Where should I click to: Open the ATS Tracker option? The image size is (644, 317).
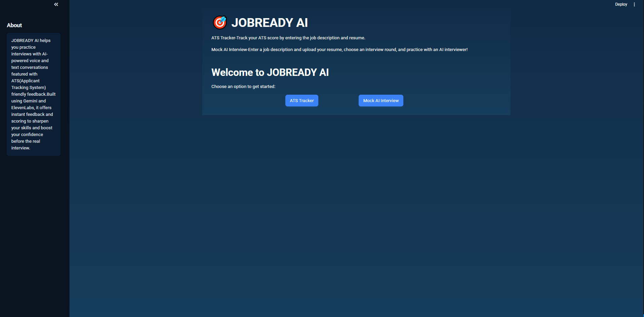302,101
